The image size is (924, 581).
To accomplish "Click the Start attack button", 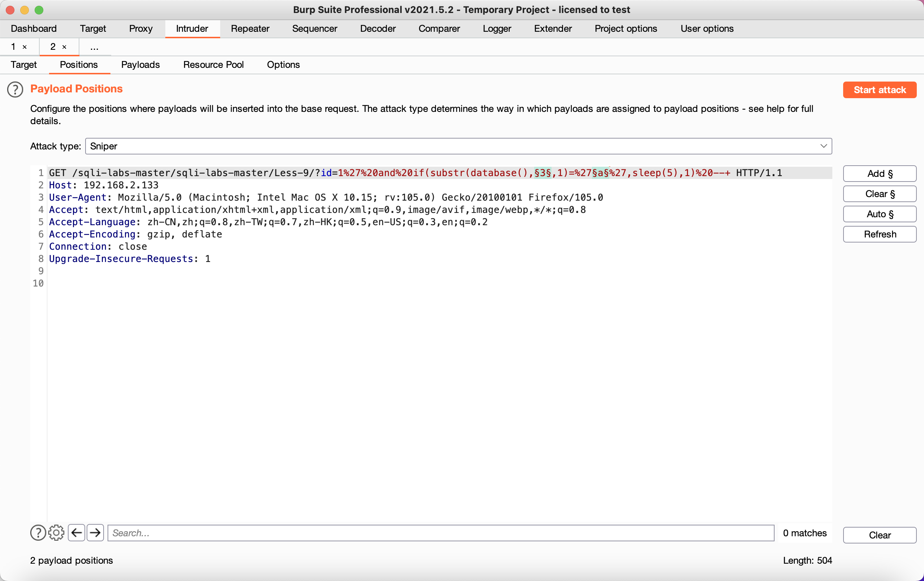I will click(880, 90).
